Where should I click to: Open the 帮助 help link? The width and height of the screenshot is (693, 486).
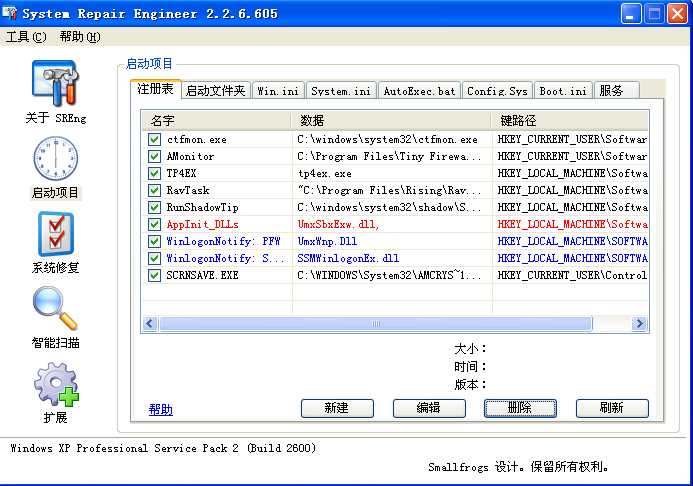[x=160, y=410]
